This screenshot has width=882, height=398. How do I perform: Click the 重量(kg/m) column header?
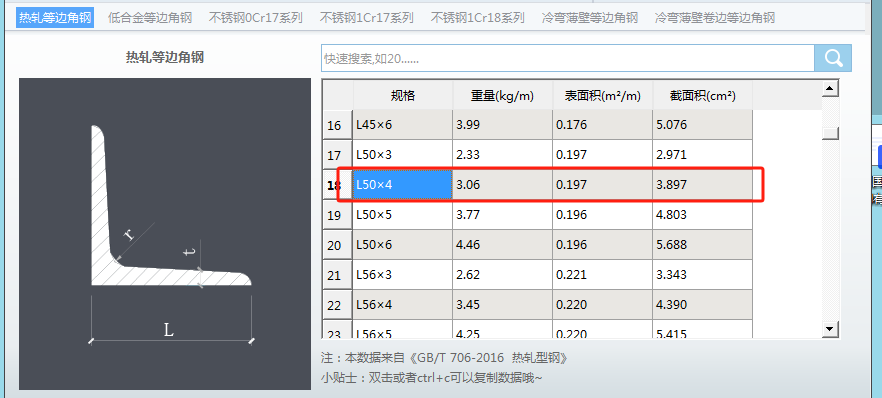pos(502,96)
